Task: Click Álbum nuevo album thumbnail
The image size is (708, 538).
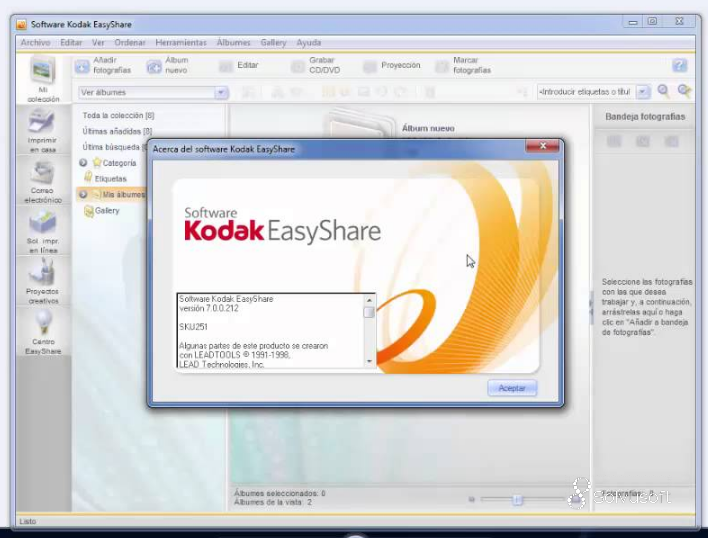Action: tap(359, 123)
